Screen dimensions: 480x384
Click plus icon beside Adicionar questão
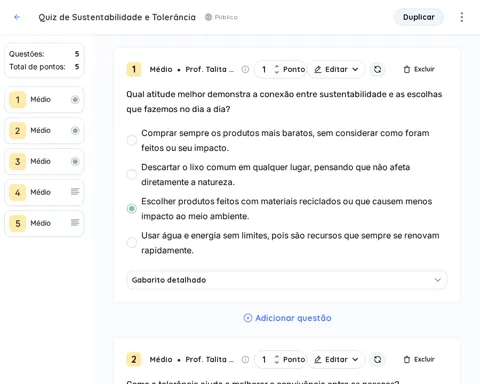(x=248, y=318)
